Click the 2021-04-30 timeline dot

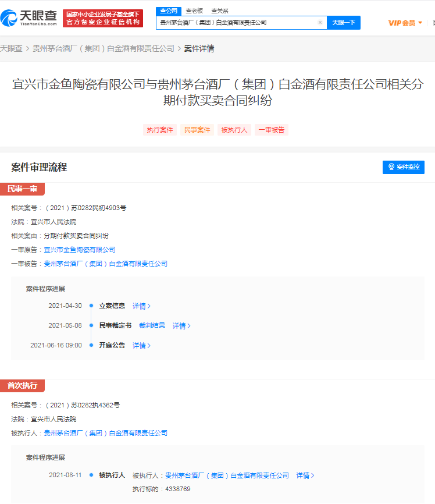pyautogui.click(x=91, y=306)
